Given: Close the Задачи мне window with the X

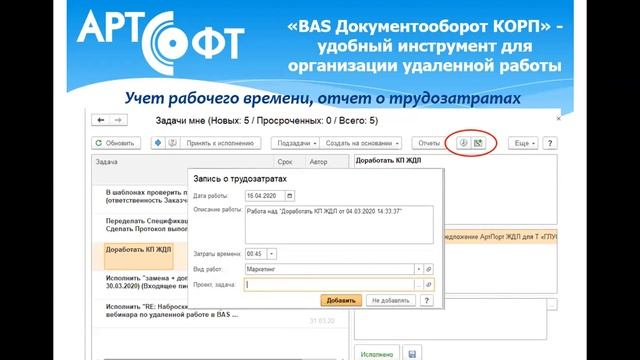Looking at the screenshot, I should [x=558, y=118].
